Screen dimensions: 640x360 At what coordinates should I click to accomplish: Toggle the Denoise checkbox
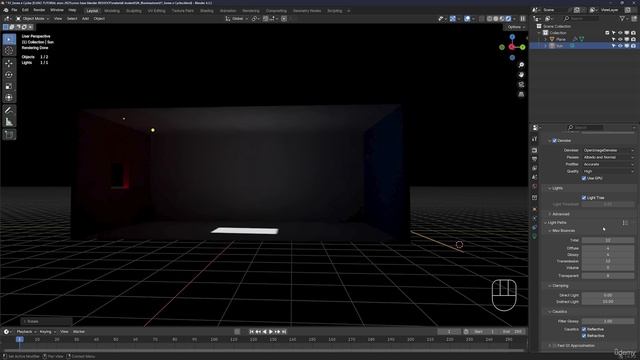click(x=554, y=141)
